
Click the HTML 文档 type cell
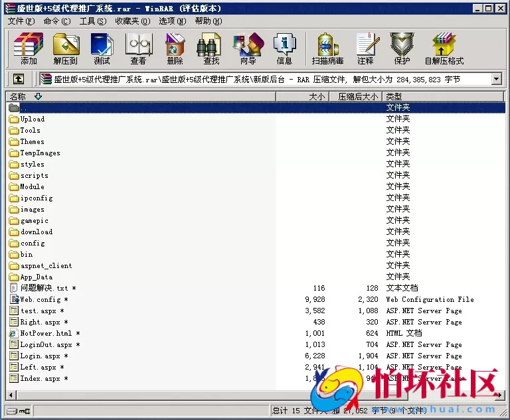point(404,333)
